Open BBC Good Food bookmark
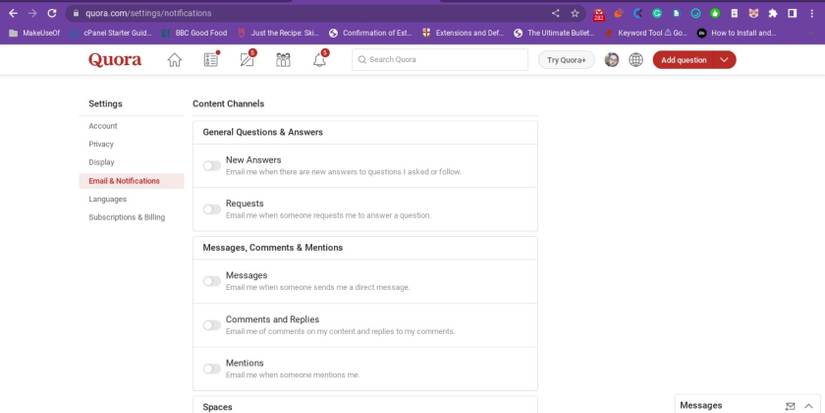Image resolution: width=825 pixels, height=413 pixels. point(195,33)
